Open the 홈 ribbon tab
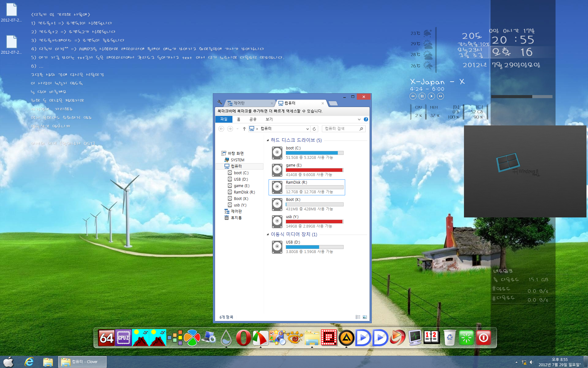The image size is (588, 368). coord(239,119)
